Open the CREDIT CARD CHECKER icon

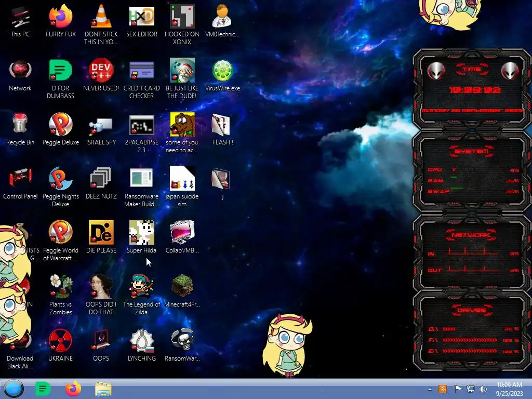[x=141, y=71]
